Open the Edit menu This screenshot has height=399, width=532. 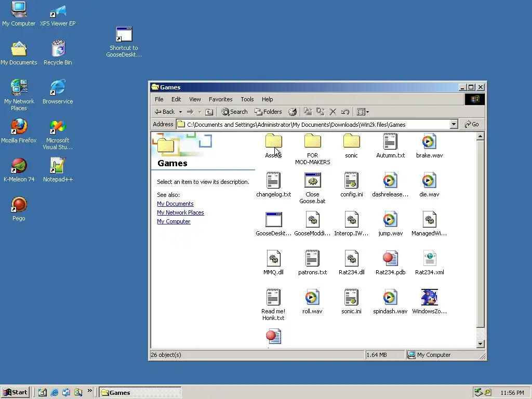pos(176,99)
